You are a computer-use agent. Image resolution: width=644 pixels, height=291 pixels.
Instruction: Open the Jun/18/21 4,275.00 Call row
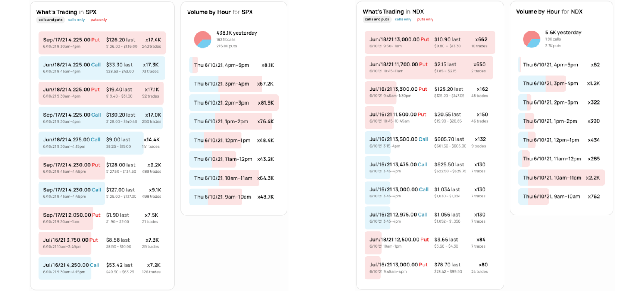[102, 143]
